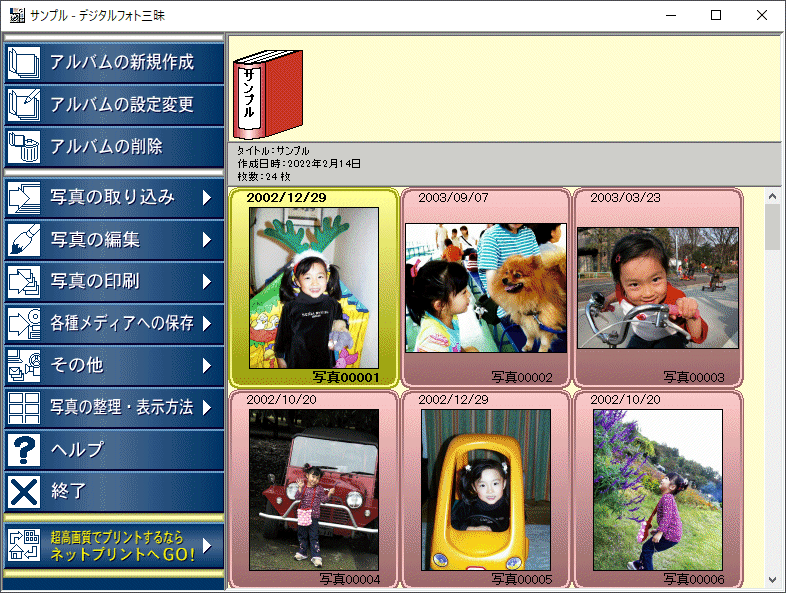The image size is (786, 593).
Task: Expand arrow beside 写真の編集
Action: (207, 240)
